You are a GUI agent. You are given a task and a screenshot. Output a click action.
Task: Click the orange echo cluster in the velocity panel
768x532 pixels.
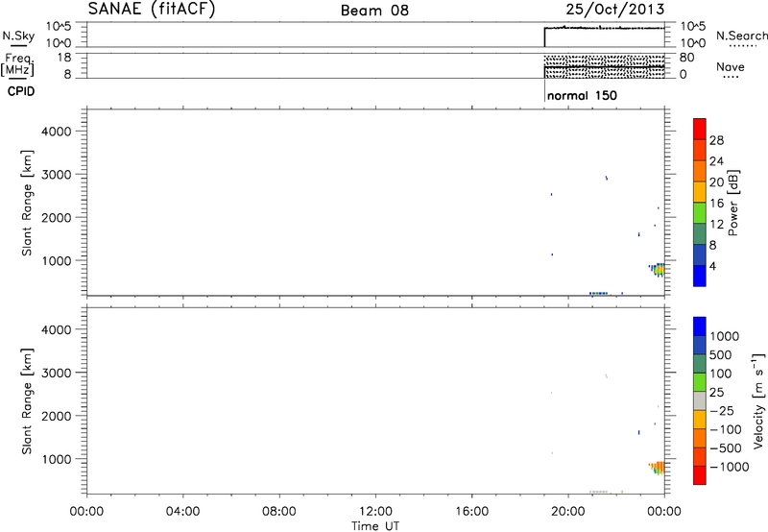click(x=658, y=468)
